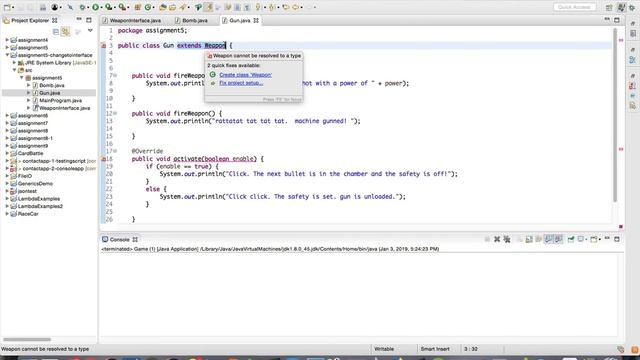Toggle the highlighted Mark Occurrences toolbar button
The height and width of the screenshot is (360, 640).
208,7
